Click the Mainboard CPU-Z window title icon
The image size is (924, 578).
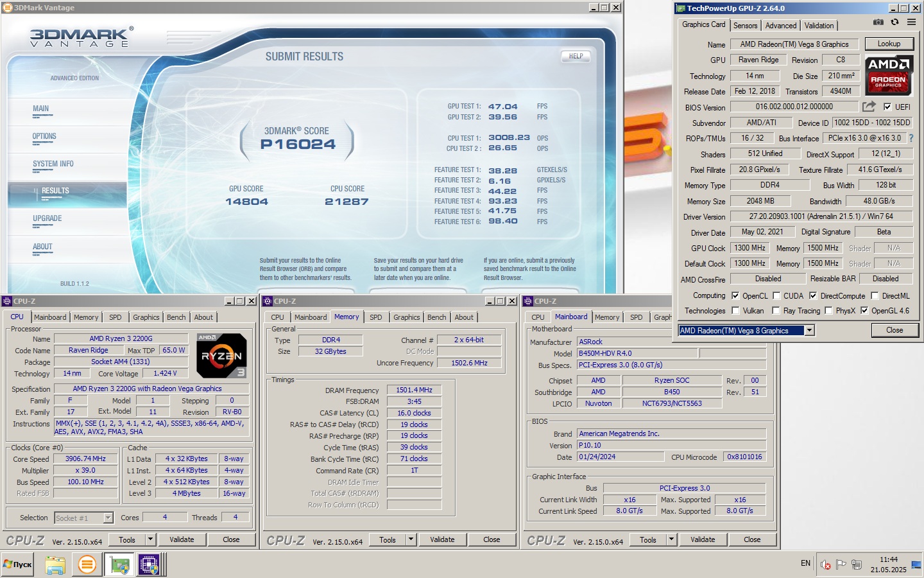pyautogui.click(x=528, y=301)
